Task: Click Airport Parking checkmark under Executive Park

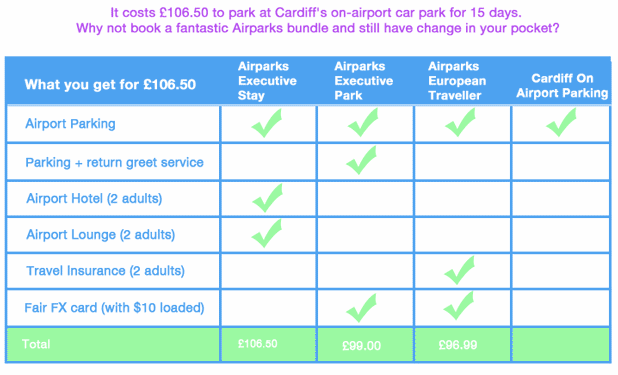Action: [x=363, y=123]
